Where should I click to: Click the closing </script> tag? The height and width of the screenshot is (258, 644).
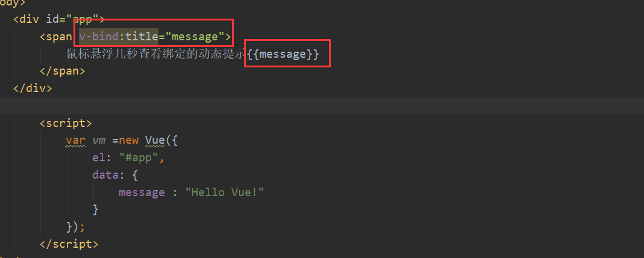tap(69, 244)
